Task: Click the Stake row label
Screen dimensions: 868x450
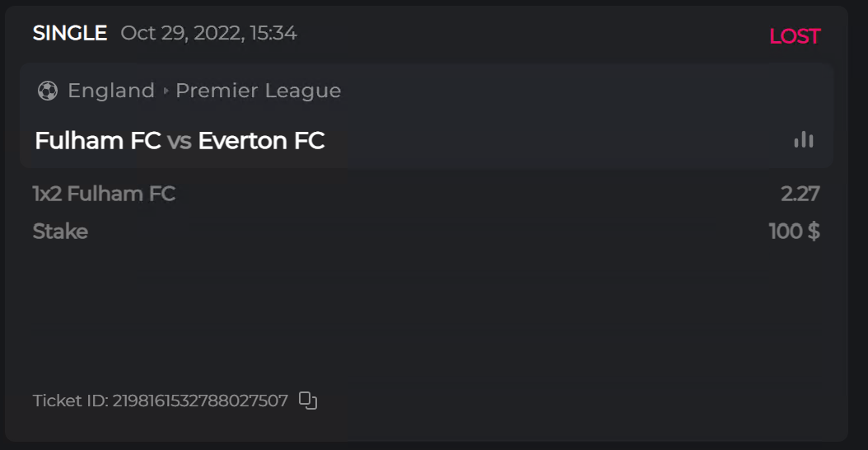Action: pos(60,232)
